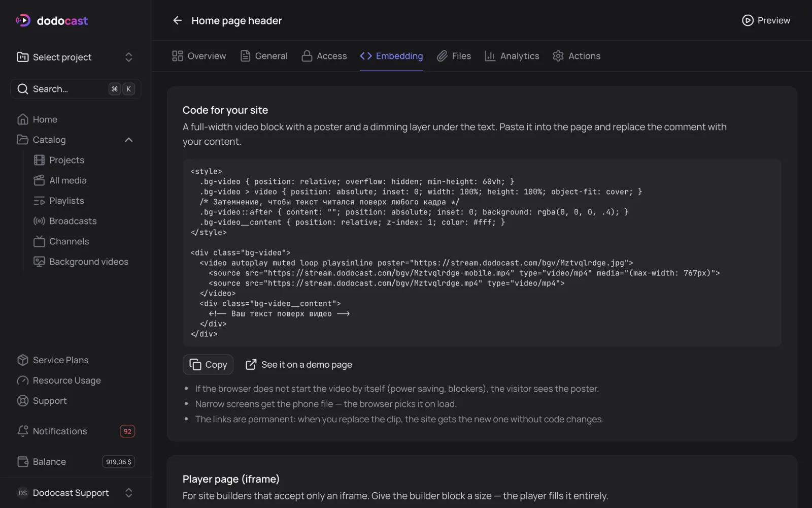Click the Projects film icon

(x=39, y=160)
